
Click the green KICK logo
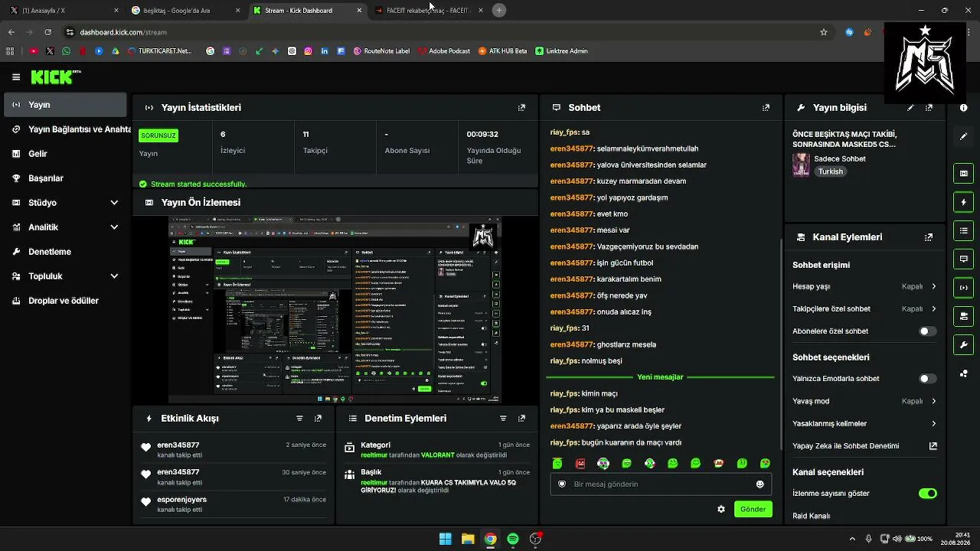click(x=55, y=77)
